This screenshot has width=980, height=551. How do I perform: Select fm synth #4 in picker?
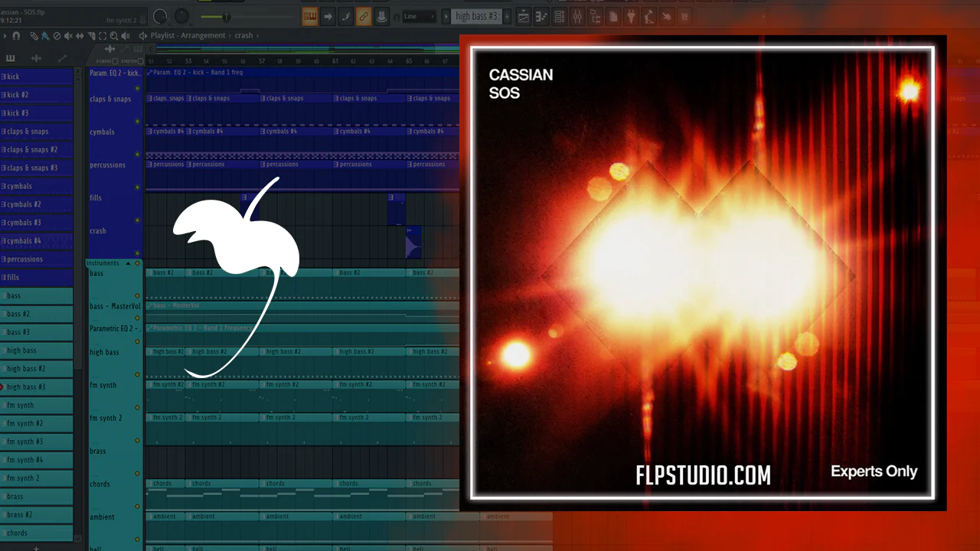coord(37,460)
